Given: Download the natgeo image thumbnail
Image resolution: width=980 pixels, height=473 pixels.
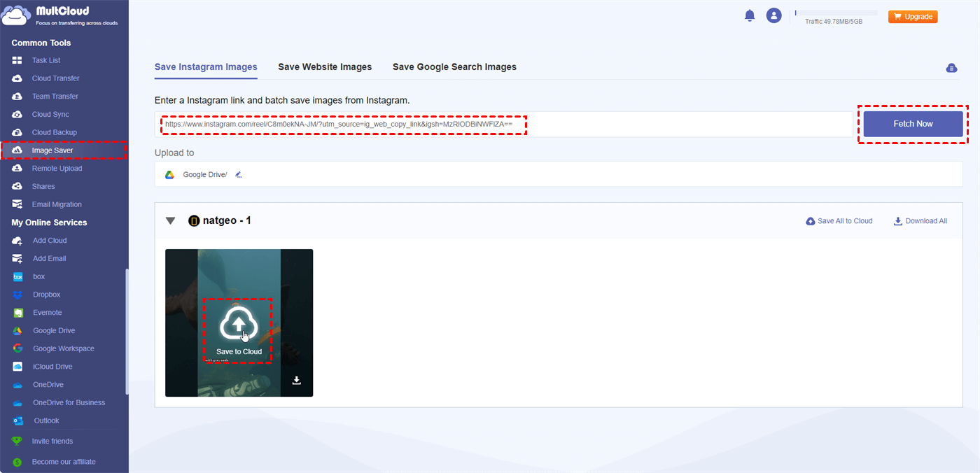Looking at the screenshot, I should [296, 380].
